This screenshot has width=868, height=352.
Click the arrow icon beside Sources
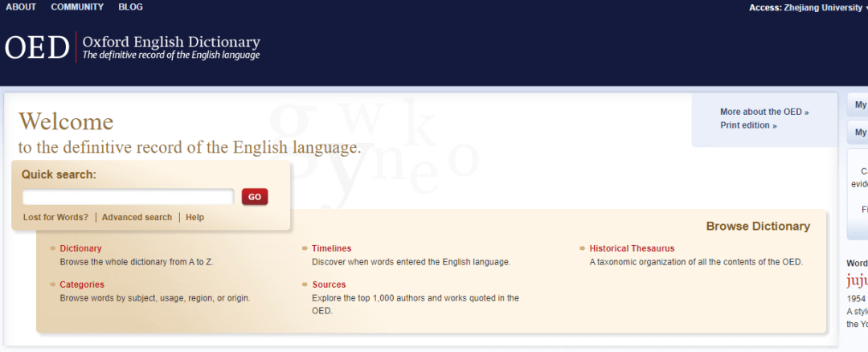click(x=305, y=284)
